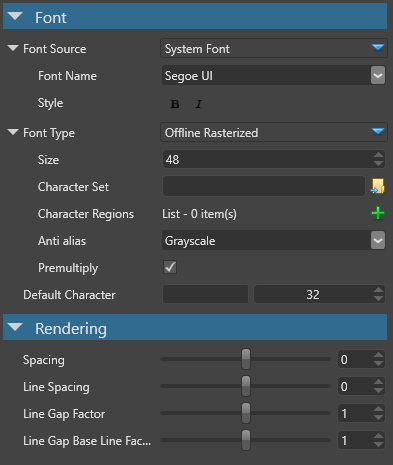Click the Line Spacing numeric value field
The width and height of the screenshot is (393, 465).
point(355,386)
